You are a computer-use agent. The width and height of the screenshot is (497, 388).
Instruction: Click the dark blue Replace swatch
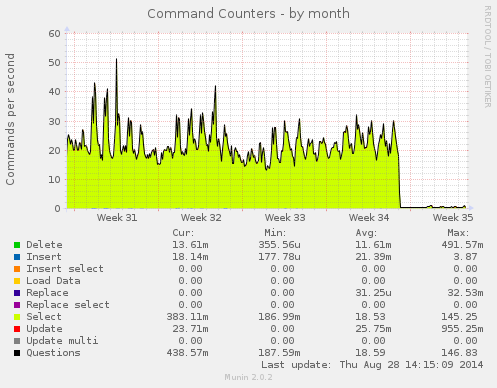click(17, 293)
